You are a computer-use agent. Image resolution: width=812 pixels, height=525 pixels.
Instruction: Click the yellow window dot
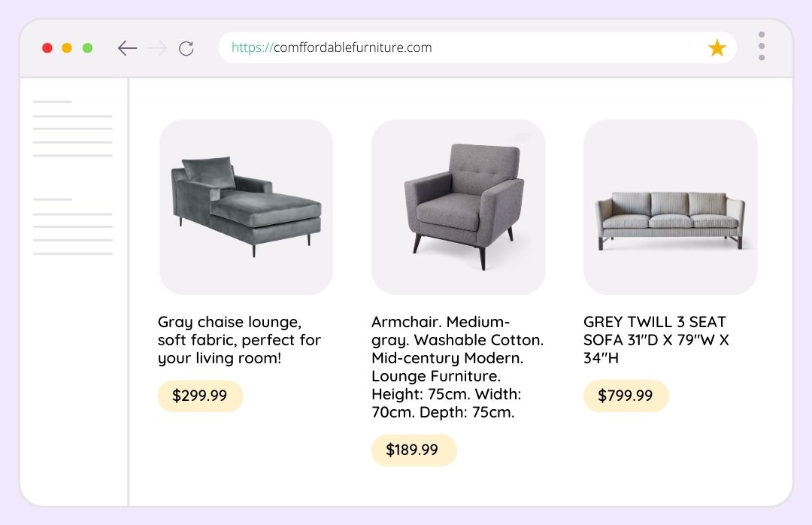(x=67, y=48)
